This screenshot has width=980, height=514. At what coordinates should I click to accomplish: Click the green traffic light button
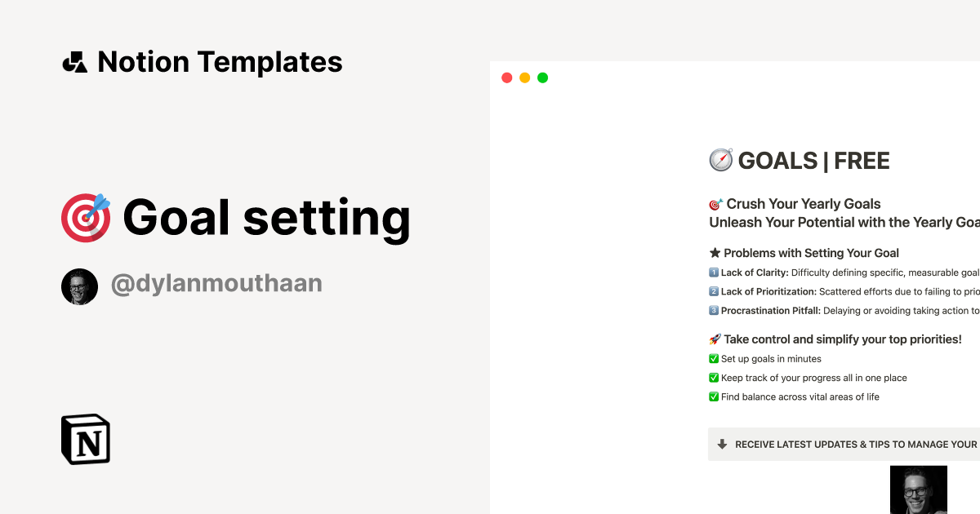pos(542,77)
